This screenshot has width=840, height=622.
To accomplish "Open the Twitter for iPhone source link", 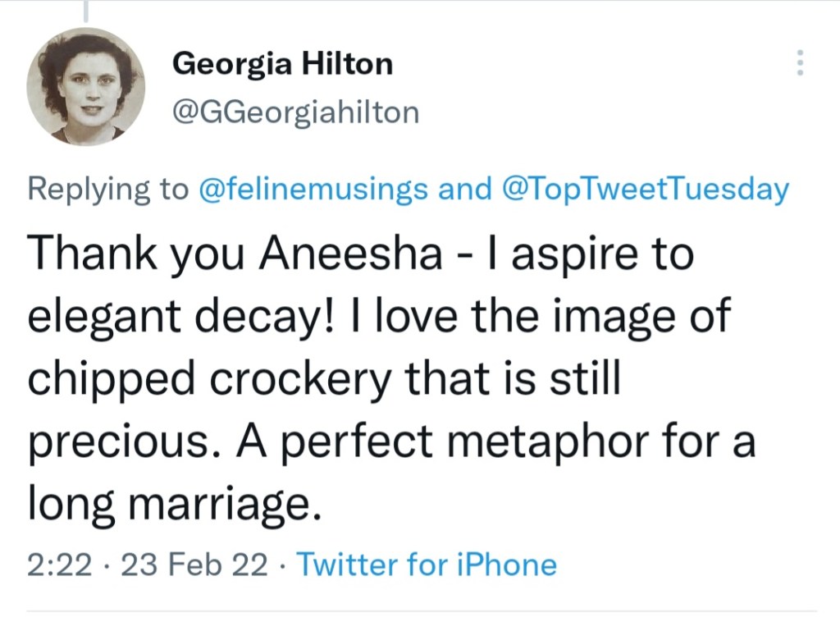I will pyautogui.click(x=426, y=565).
